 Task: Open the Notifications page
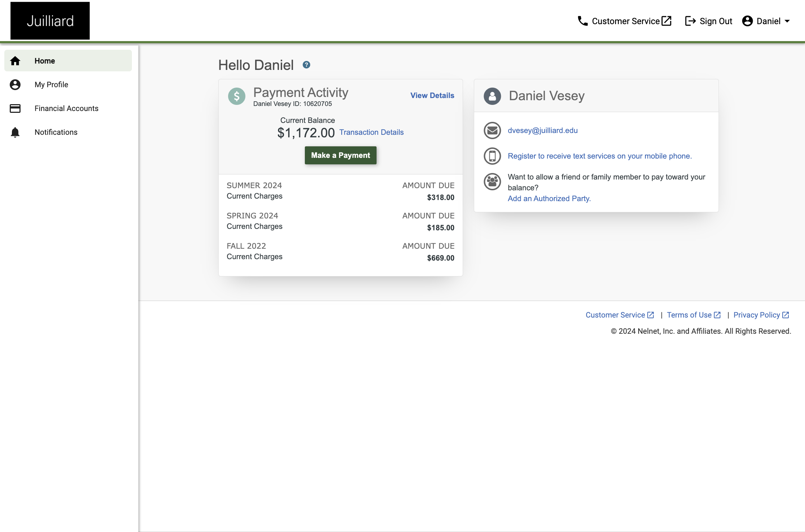coord(68,132)
